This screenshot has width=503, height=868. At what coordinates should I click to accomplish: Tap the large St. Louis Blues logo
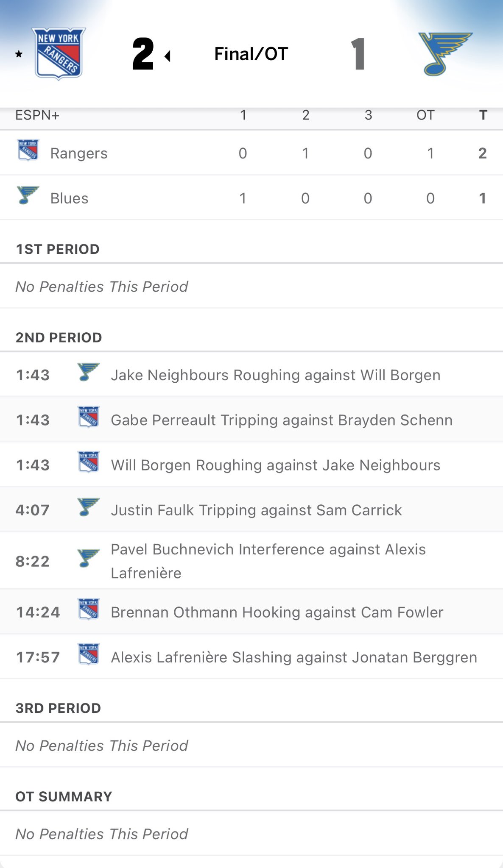[x=444, y=54]
